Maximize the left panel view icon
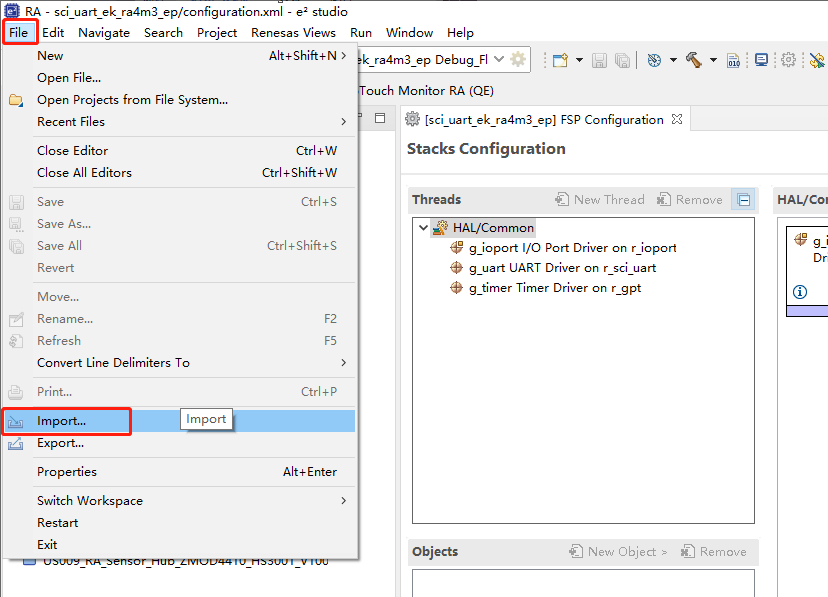 tap(380, 118)
